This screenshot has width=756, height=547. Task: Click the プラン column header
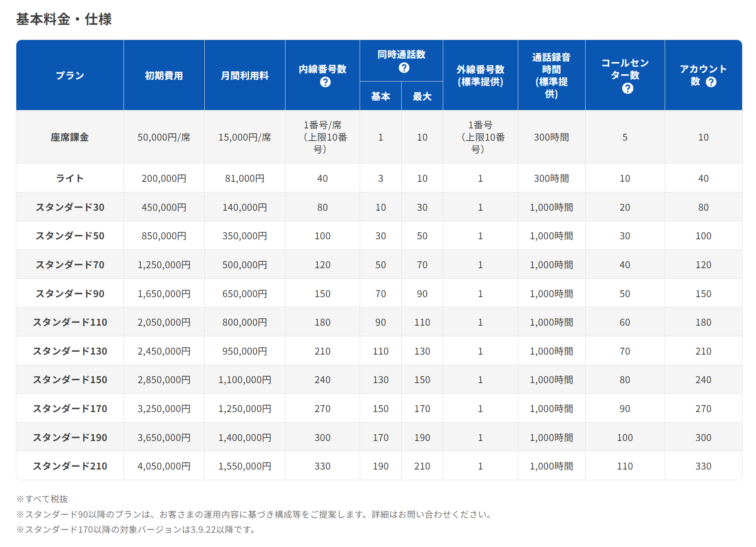coord(70,75)
